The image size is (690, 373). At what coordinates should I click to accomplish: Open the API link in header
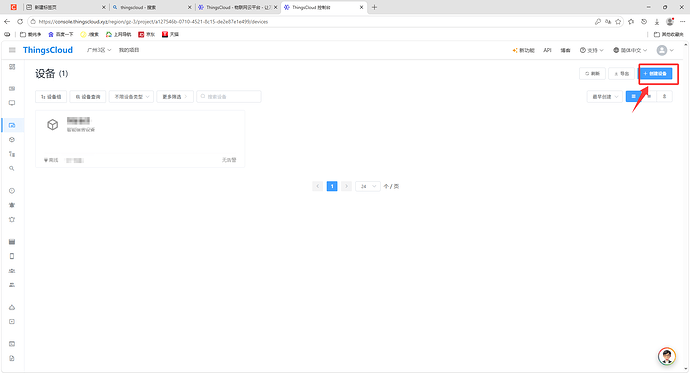click(547, 50)
